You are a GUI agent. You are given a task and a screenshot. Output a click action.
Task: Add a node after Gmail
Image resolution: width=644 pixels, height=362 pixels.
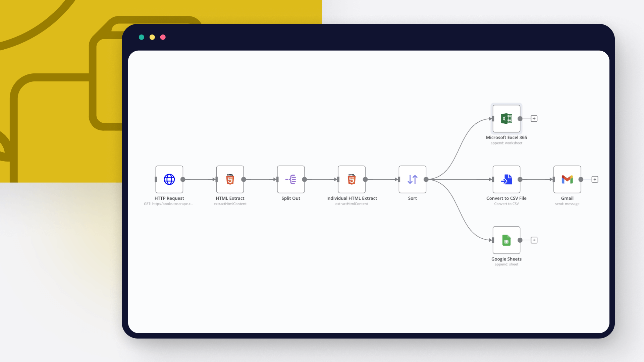pyautogui.click(x=595, y=179)
